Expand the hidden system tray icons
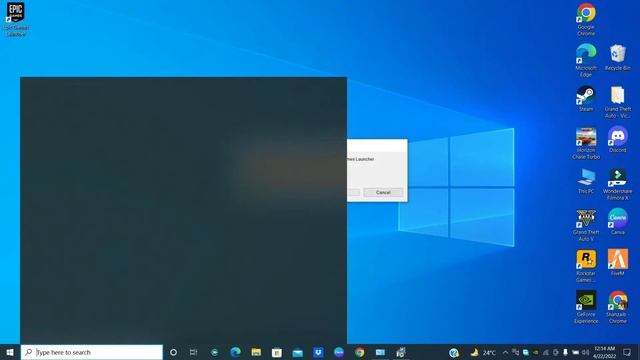640x360 pixels. (505, 352)
